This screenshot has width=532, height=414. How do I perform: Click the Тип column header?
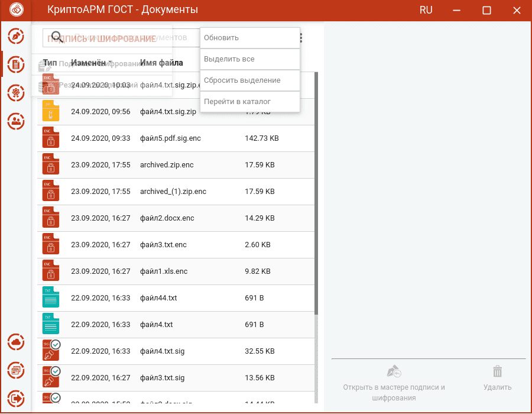click(x=50, y=63)
